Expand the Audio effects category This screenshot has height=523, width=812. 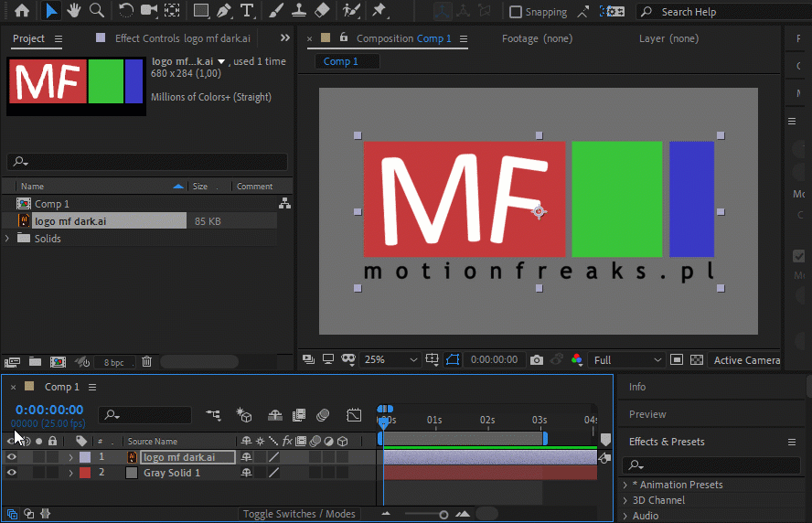(625, 516)
